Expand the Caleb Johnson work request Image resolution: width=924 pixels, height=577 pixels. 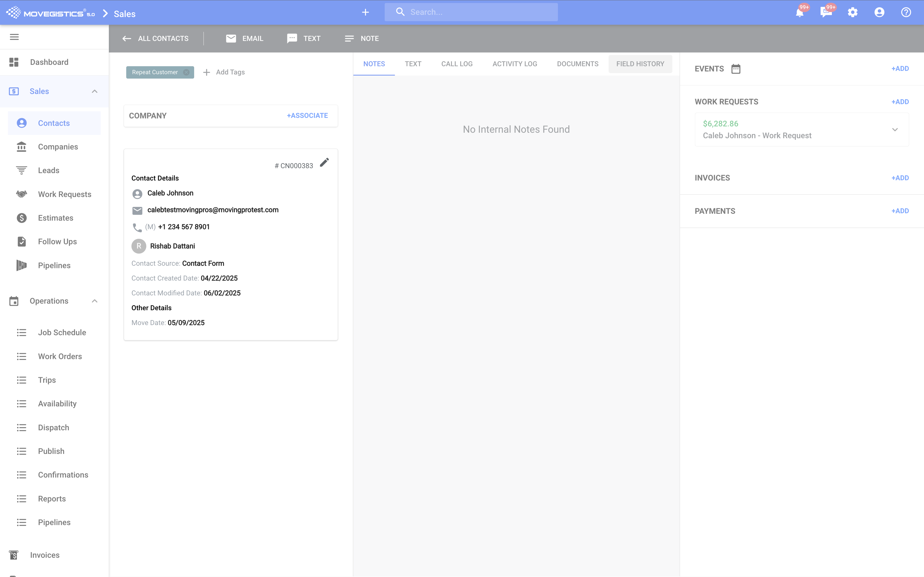895,130
